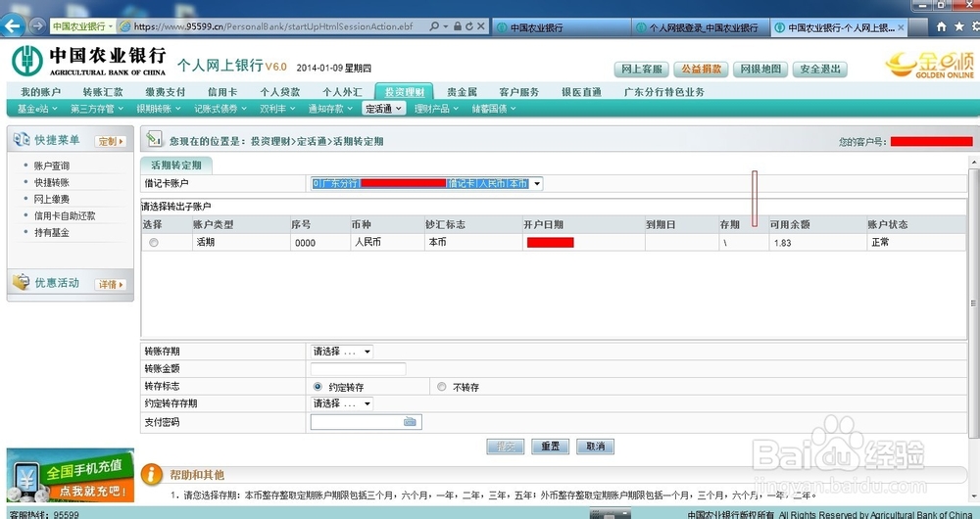Image resolution: width=980 pixels, height=519 pixels.
Task: Close the active 个人网上银行 browser tab
Action: coord(901,27)
